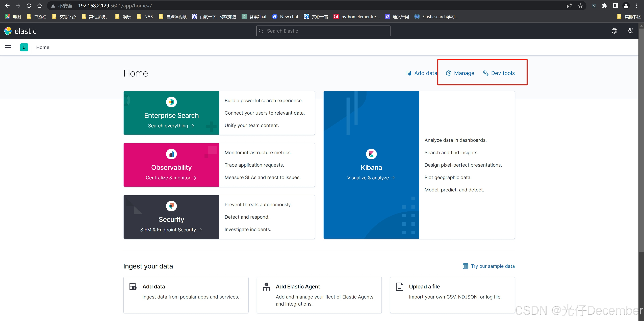
Task: Open browser extensions puzzle icon
Action: [x=605, y=6]
